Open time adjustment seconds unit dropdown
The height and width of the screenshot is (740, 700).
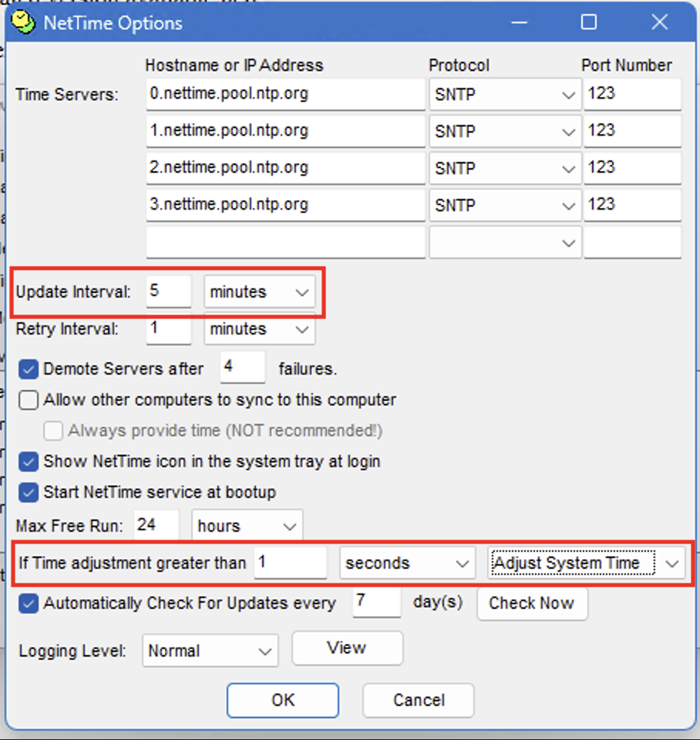point(407,563)
